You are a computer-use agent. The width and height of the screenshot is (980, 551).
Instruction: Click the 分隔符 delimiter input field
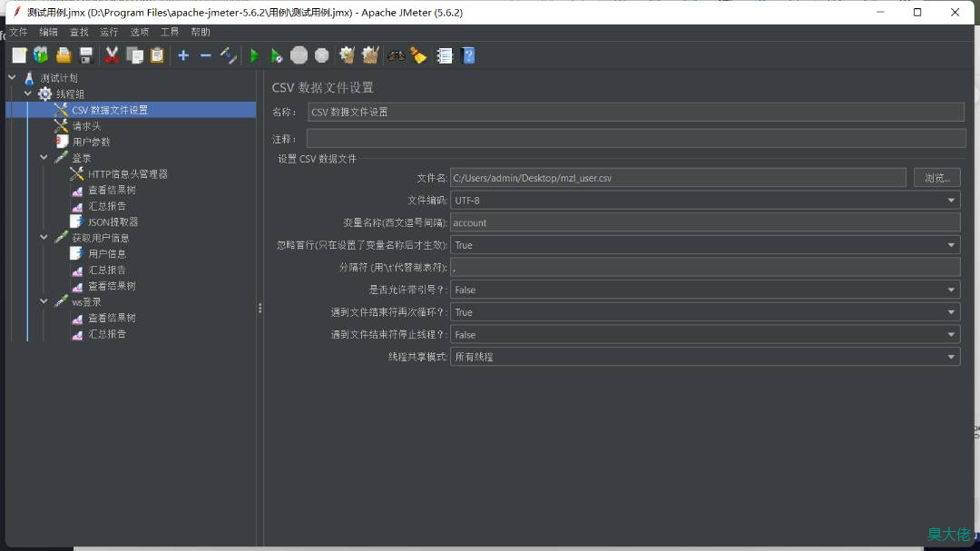click(x=705, y=267)
